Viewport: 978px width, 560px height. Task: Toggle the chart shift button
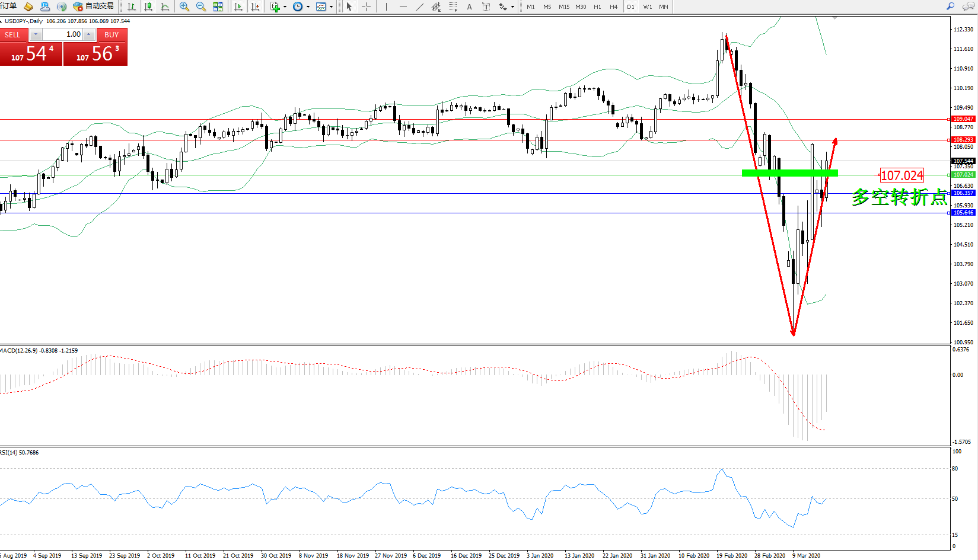(255, 7)
